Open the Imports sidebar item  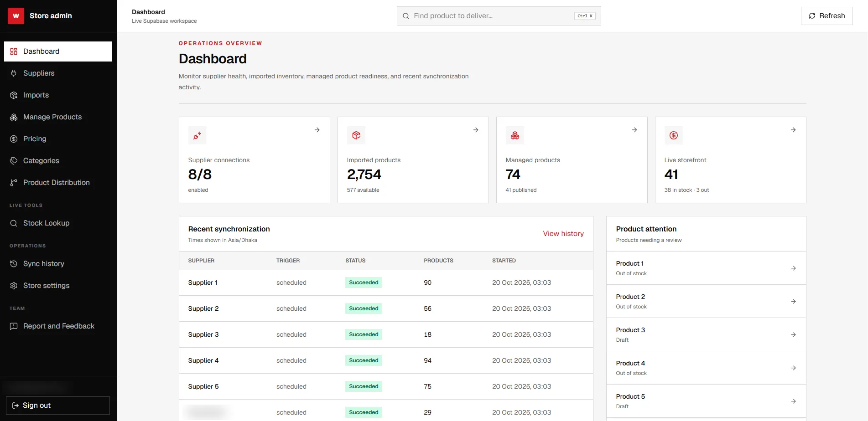point(58,95)
